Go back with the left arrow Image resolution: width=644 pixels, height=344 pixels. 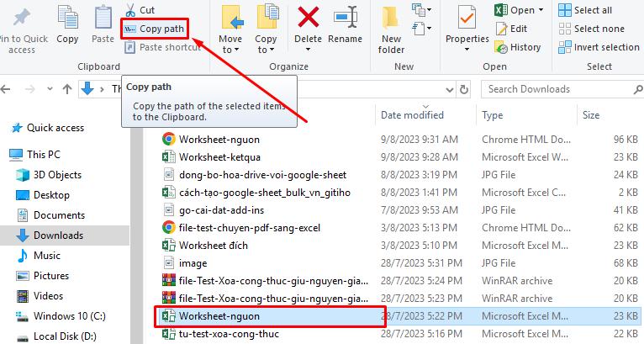6,89
